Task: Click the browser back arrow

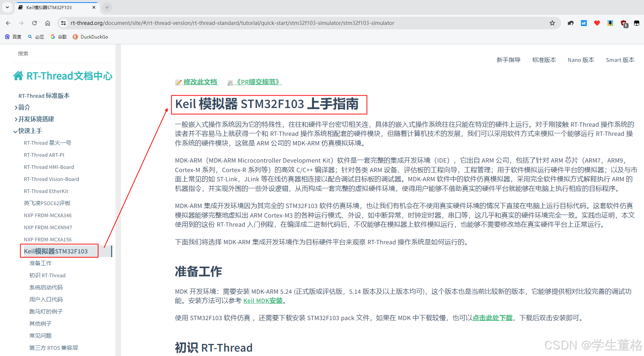Action: [x=8, y=23]
